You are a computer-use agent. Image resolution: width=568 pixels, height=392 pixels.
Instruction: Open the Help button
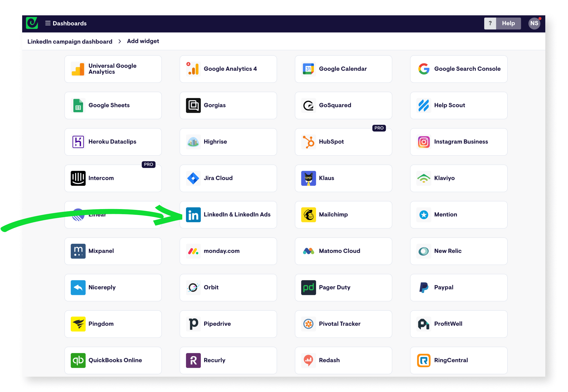coord(508,23)
